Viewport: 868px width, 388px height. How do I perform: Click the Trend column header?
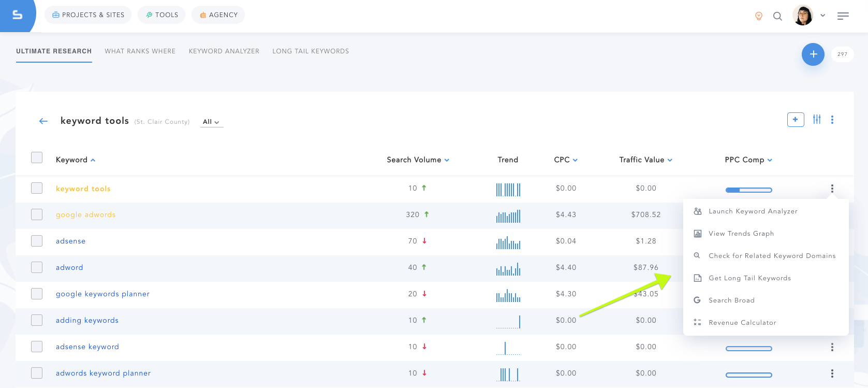click(x=508, y=160)
